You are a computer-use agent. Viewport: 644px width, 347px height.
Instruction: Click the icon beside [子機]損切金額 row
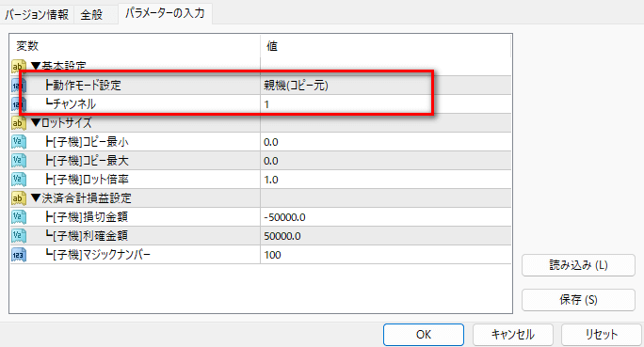pyautogui.click(x=19, y=217)
